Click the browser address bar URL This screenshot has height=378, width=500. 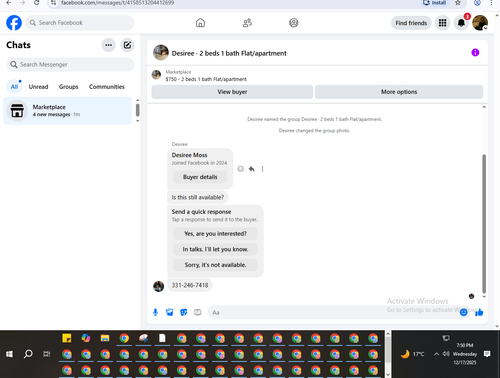tap(117, 3)
